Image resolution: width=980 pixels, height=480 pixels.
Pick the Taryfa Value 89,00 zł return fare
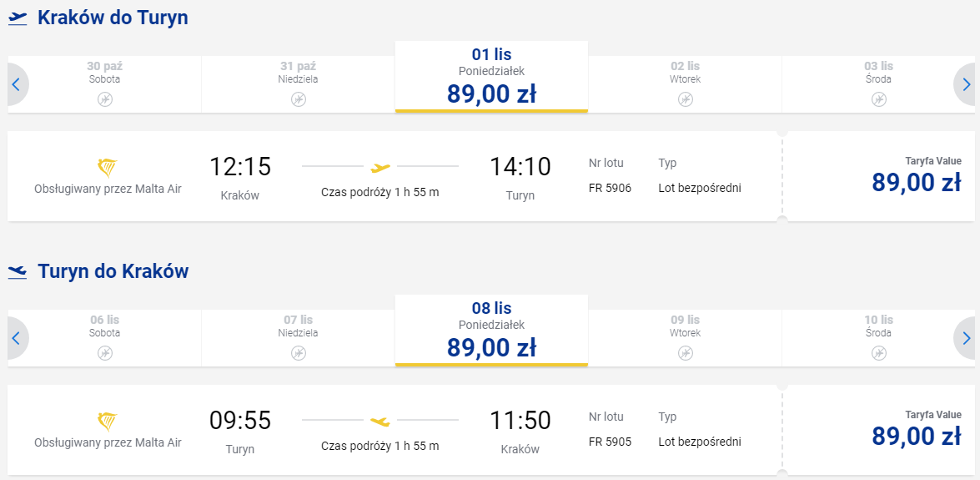[916, 430]
